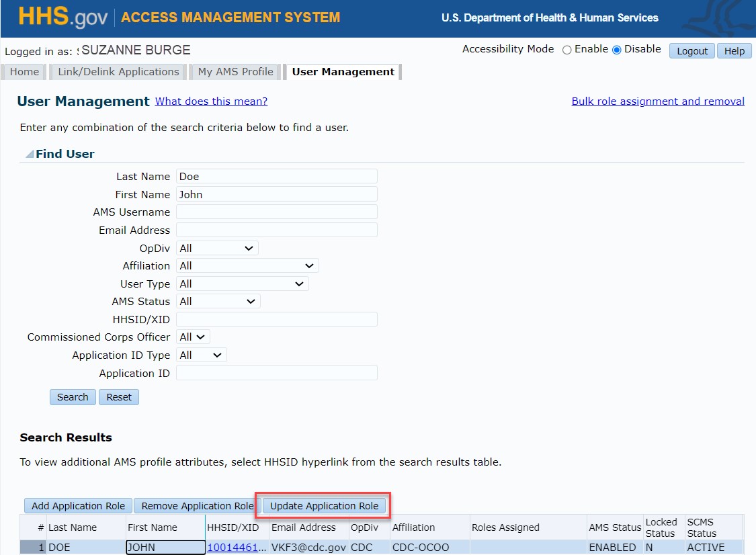756x555 pixels.
Task: Click into the Email Address field
Action: (x=276, y=230)
